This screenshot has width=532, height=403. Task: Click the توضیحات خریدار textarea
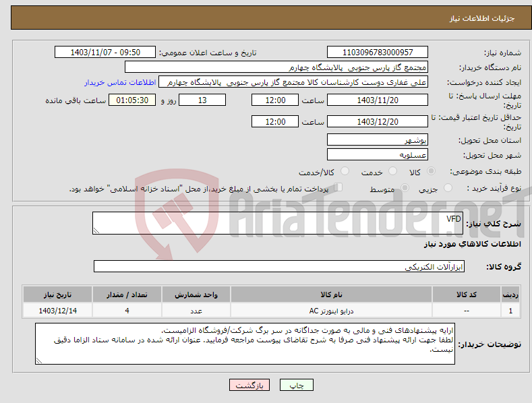[245, 344]
